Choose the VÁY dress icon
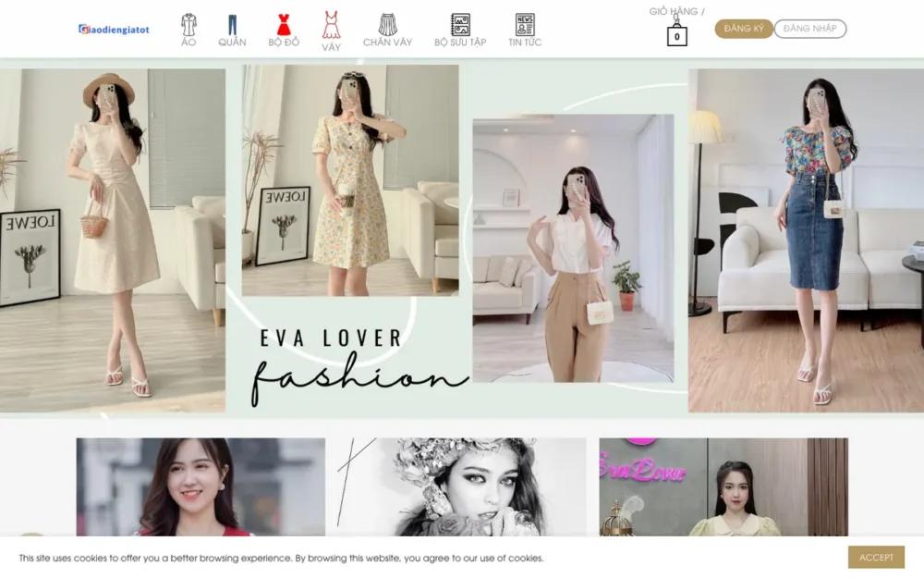This screenshot has height=578, width=924. [x=331, y=25]
